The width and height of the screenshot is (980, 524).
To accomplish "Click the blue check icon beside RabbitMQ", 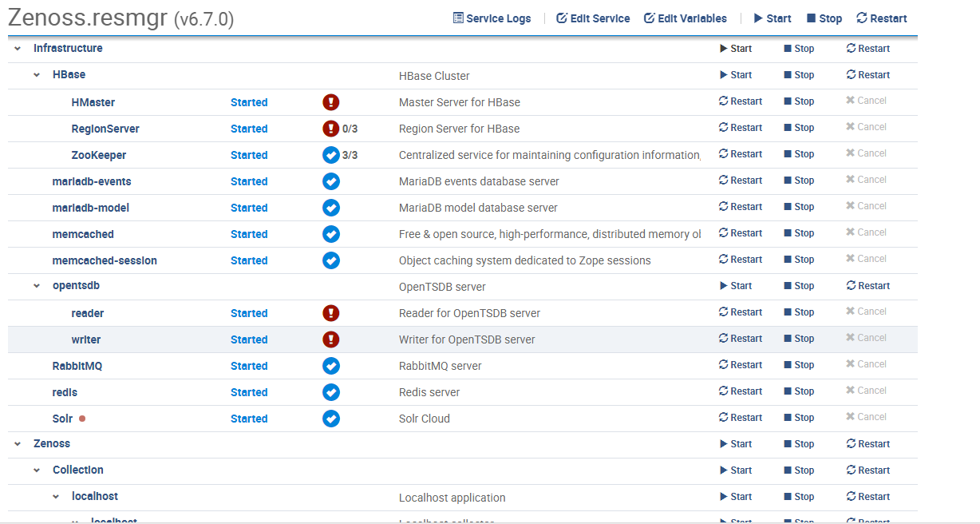I will tap(331, 366).
